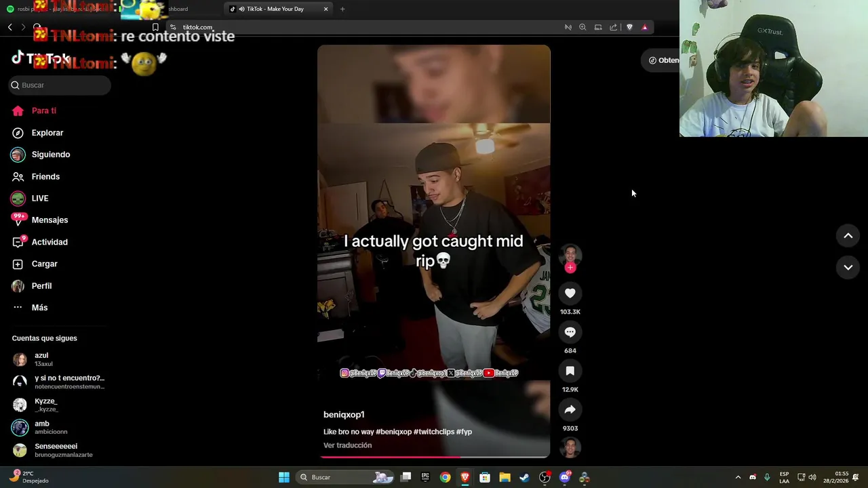Click the Buscar search field in TikTok
868x488 pixels.
(x=60, y=85)
